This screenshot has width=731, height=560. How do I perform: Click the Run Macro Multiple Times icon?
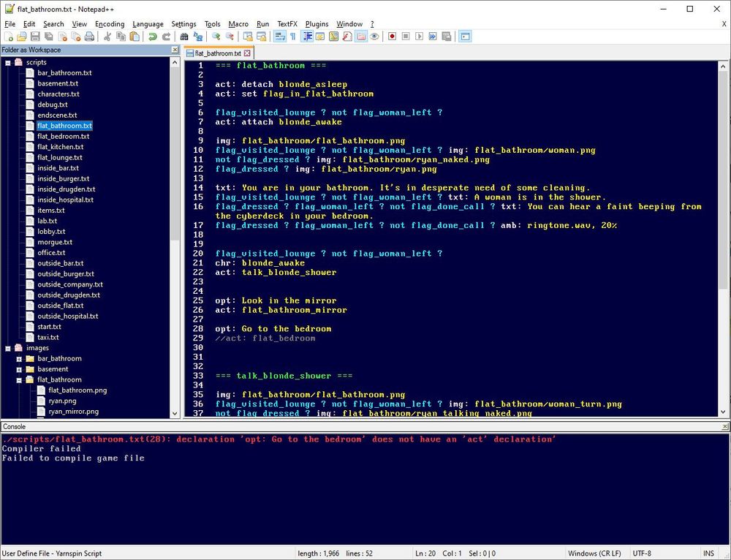pyautogui.click(x=433, y=37)
